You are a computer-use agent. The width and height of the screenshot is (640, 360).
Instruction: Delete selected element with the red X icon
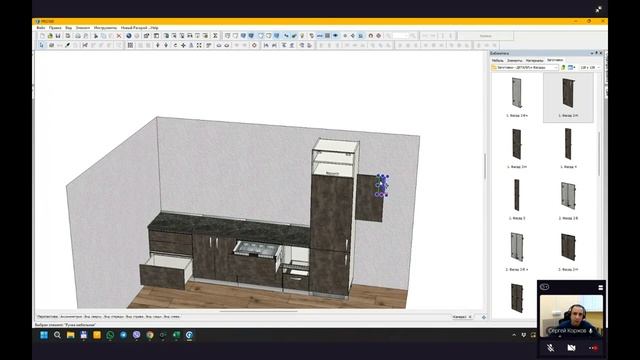[x=119, y=36]
